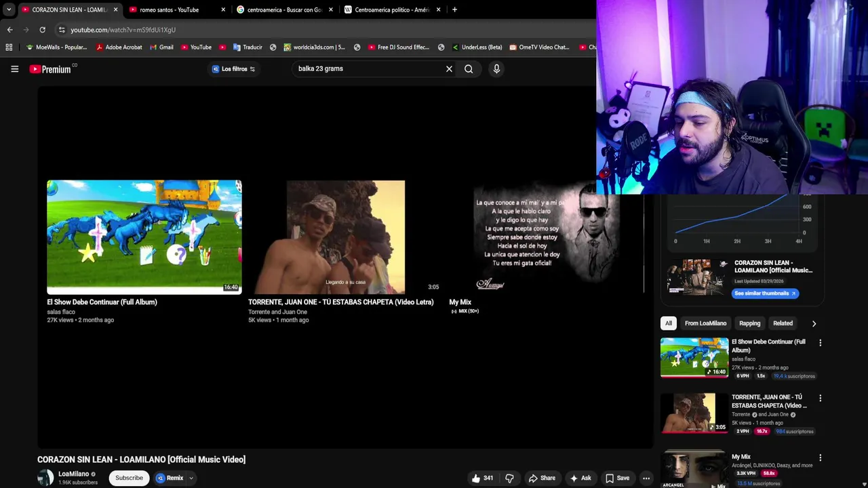Click the video title CORAZON SIN LEAN - LOAMILANO
The height and width of the screenshot is (488, 868).
tap(141, 460)
